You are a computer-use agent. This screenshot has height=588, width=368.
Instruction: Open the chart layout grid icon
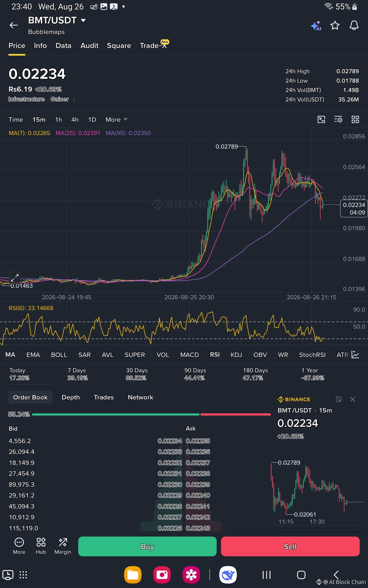[355, 119]
